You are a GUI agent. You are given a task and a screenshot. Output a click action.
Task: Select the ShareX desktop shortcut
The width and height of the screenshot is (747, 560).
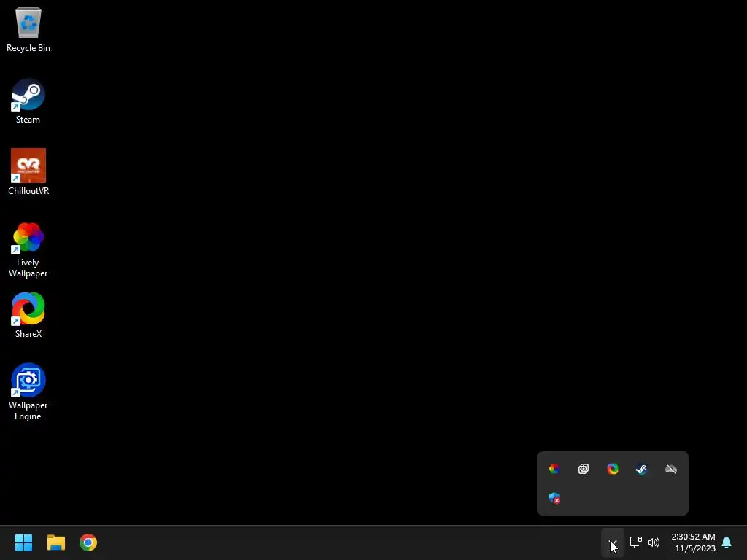[28, 315]
